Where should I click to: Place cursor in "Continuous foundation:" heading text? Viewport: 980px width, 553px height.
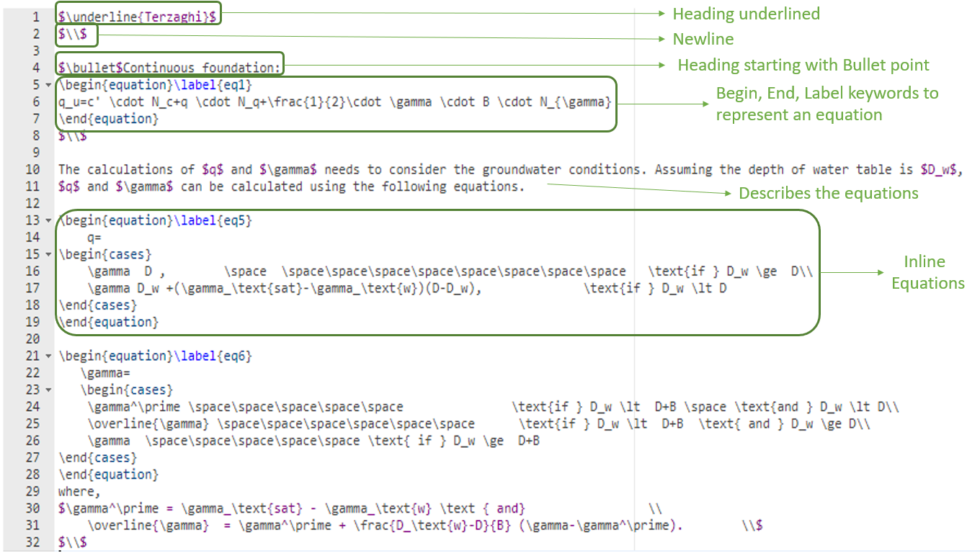(201, 68)
